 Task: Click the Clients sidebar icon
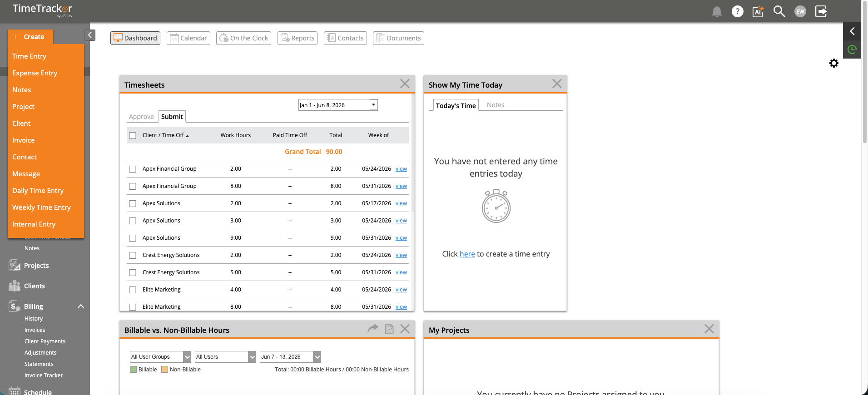pyautogui.click(x=15, y=286)
